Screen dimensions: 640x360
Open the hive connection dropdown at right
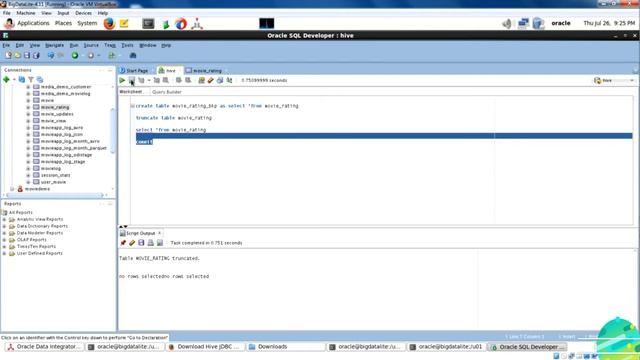[614, 80]
